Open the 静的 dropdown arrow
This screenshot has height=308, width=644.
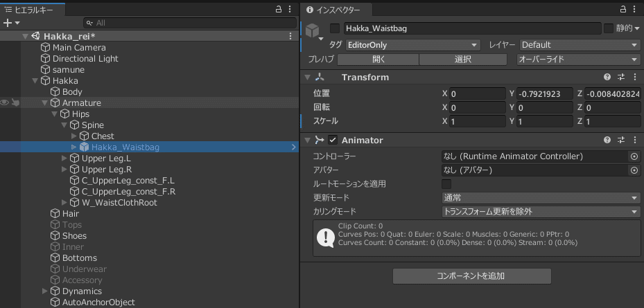[x=637, y=28]
